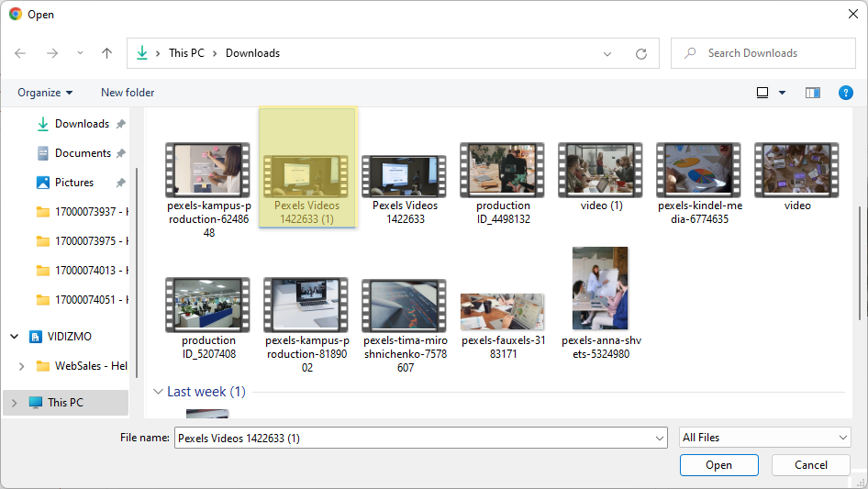
Task: Click New folder in toolbar
Action: tap(128, 93)
